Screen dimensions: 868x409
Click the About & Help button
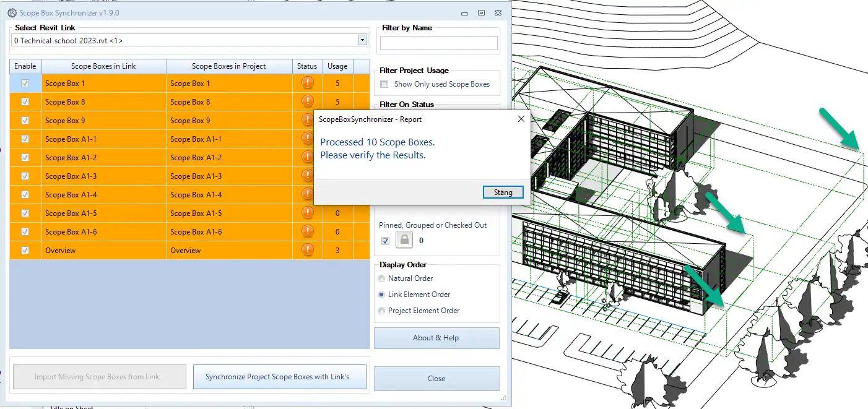(436, 338)
